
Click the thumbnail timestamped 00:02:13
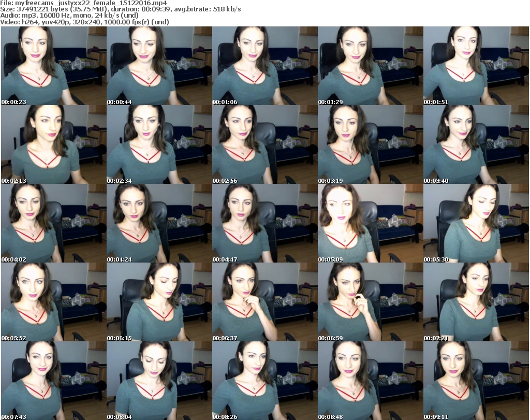click(53, 144)
